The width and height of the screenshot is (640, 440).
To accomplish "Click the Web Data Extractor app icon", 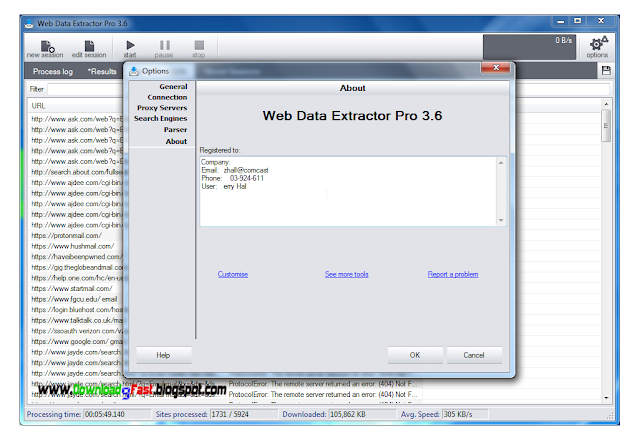I will 29,24.
